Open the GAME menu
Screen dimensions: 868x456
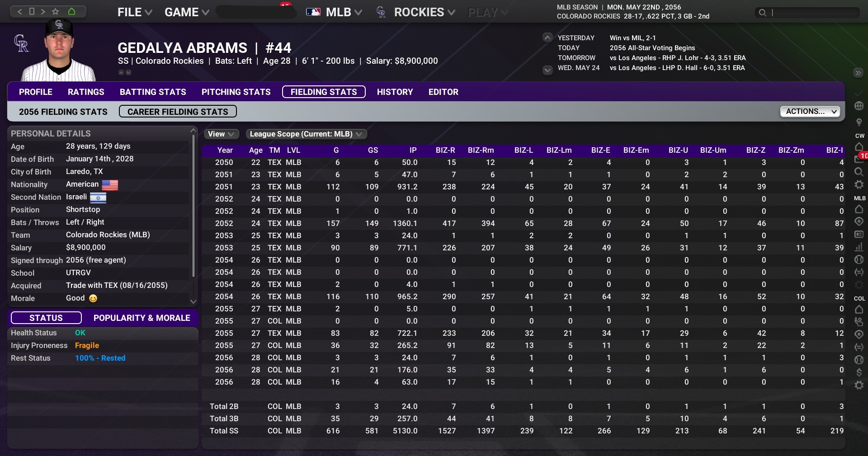click(187, 12)
